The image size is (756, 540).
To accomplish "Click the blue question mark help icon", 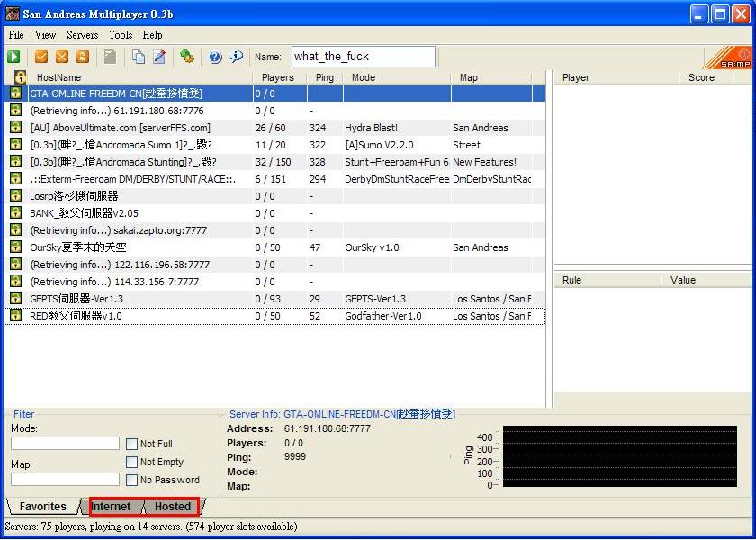I will (215, 57).
